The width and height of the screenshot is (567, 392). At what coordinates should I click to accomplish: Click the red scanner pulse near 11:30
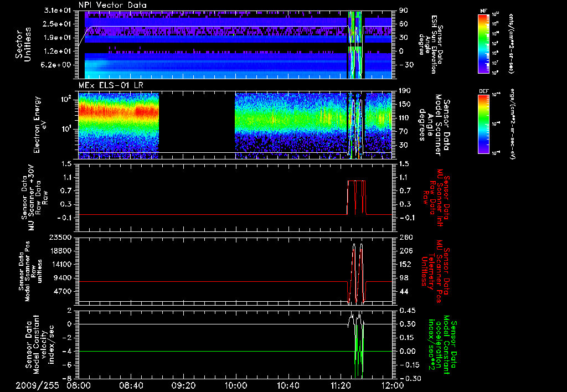357,197
